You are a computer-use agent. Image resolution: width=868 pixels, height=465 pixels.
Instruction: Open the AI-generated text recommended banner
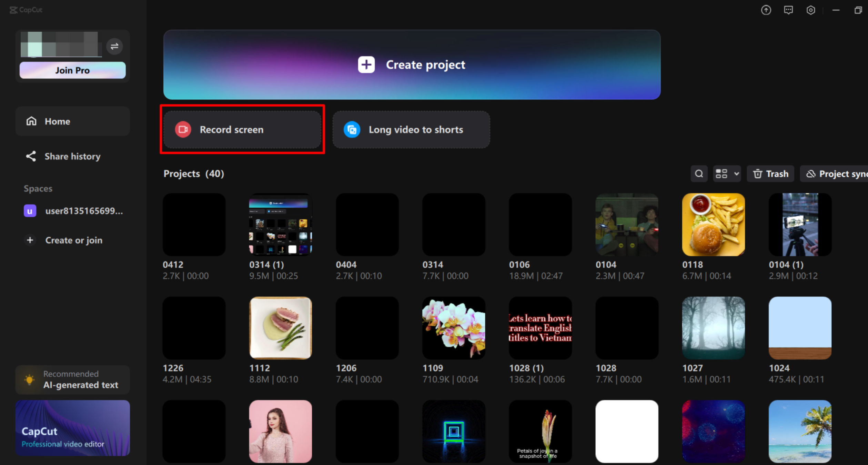click(72, 379)
